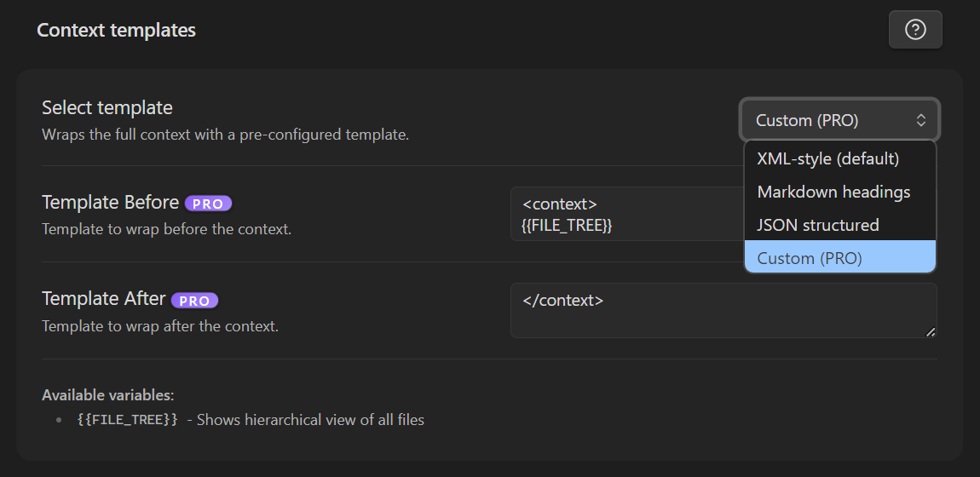Click the Select template label
The height and width of the screenshot is (477, 980).
tap(107, 108)
